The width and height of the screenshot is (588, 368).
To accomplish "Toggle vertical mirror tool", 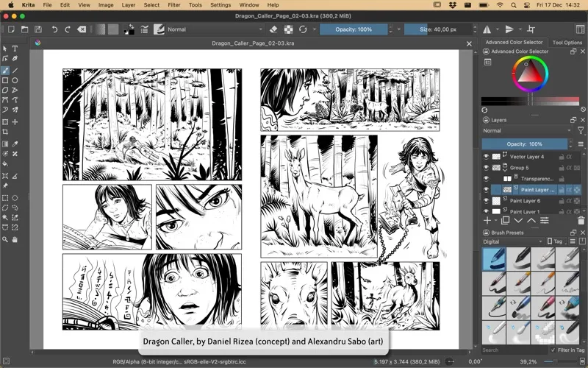I will coord(509,29).
